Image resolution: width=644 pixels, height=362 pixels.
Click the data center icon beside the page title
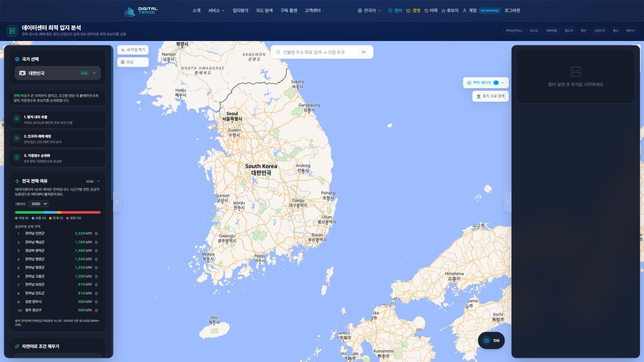pos(12,31)
